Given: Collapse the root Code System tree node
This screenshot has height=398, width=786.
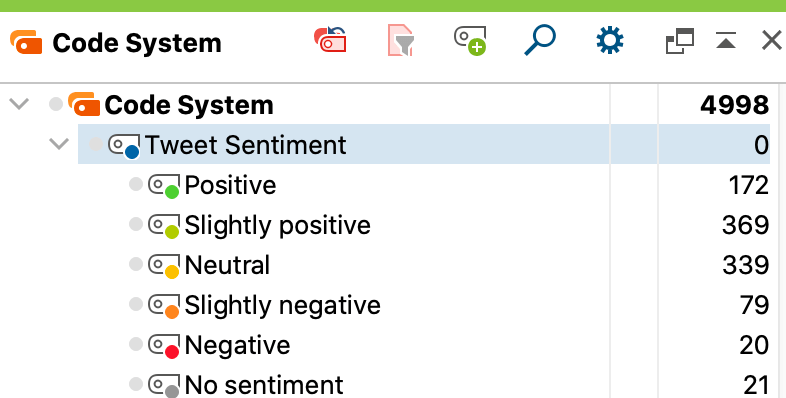Looking at the screenshot, I should (x=20, y=104).
